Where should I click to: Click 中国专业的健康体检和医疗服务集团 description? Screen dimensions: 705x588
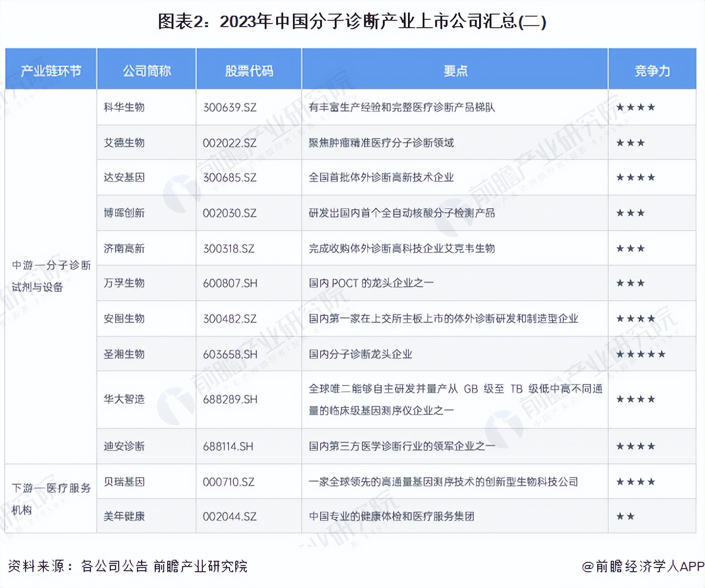point(391,516)
